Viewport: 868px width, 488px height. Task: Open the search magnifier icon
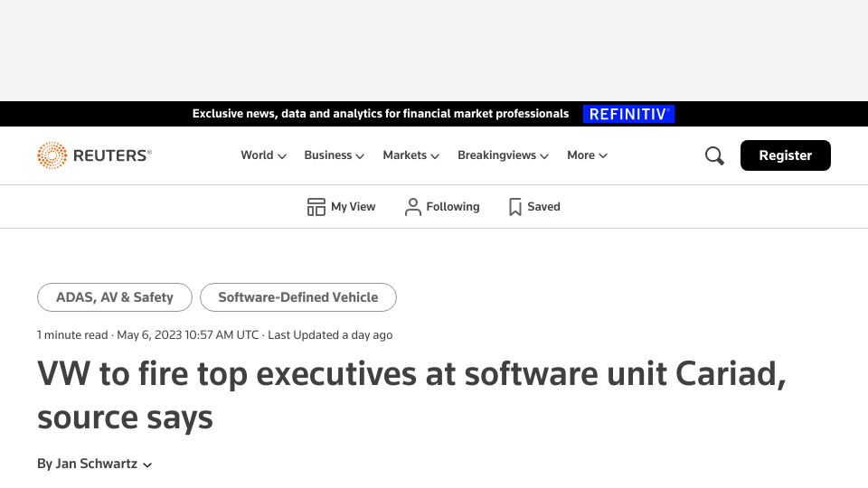(x=714, y=155)
